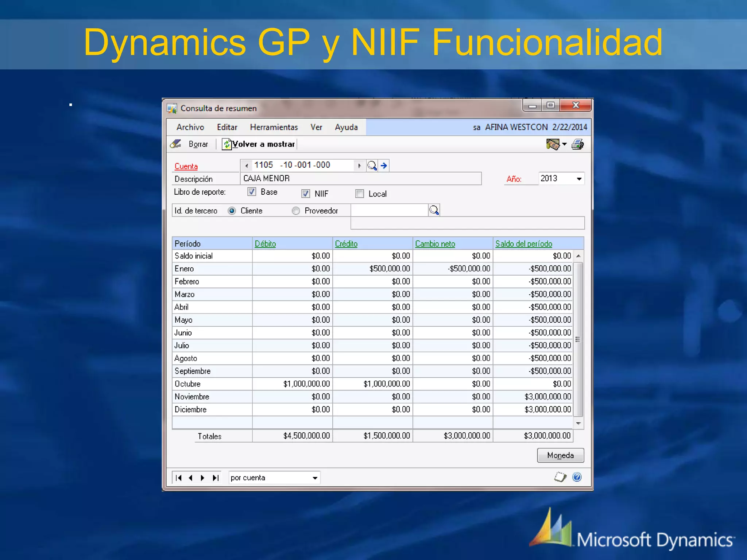Click the Volver a mostrar button label
This screenshot has height=560, width=747.
pos(263,144)
